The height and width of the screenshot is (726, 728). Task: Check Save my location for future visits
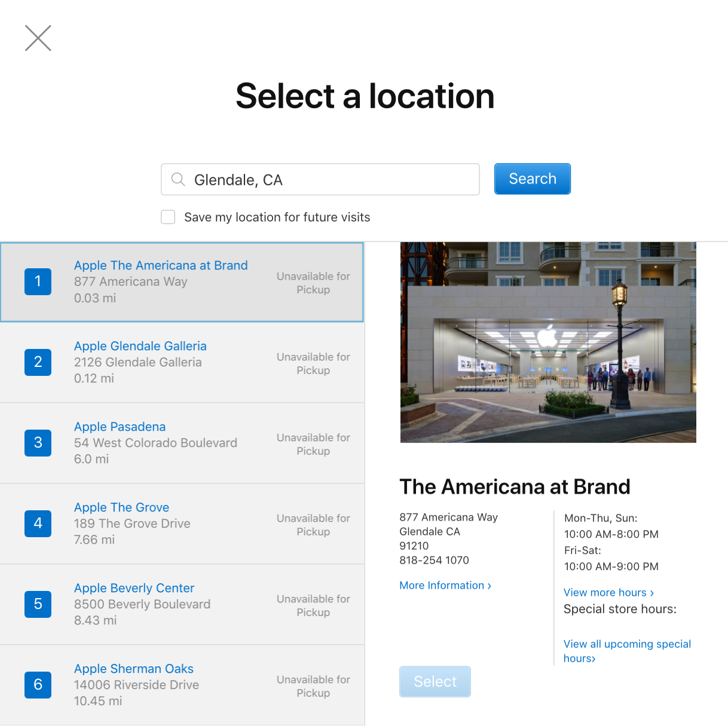[x=168, y=217]
